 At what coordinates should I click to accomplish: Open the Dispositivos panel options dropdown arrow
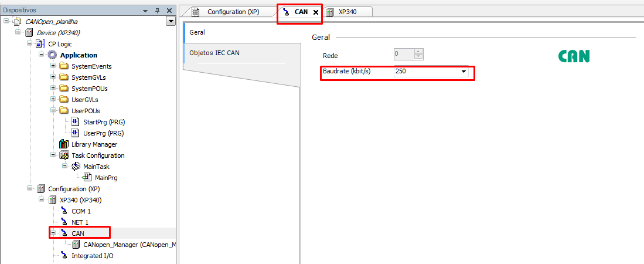click(x=145, y=11)
